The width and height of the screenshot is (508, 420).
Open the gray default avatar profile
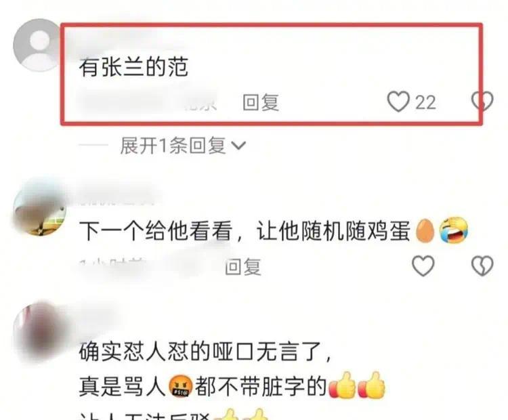tap(39, 45)
